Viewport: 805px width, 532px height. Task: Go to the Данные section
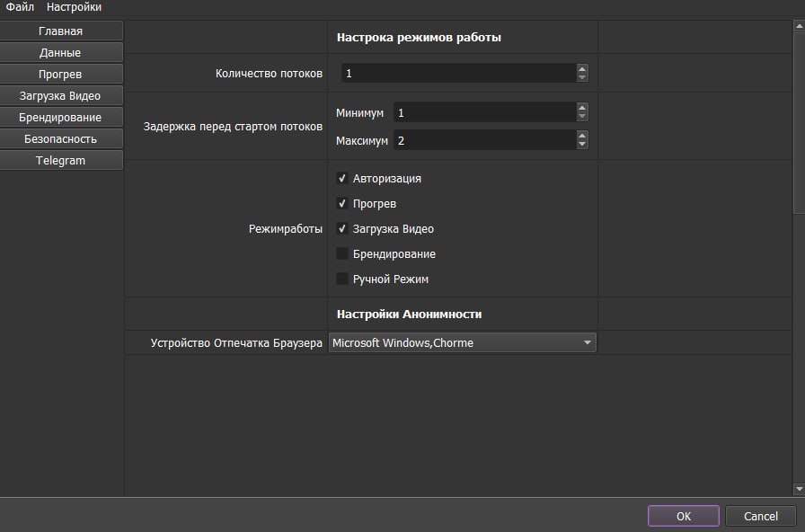[61, 53]
